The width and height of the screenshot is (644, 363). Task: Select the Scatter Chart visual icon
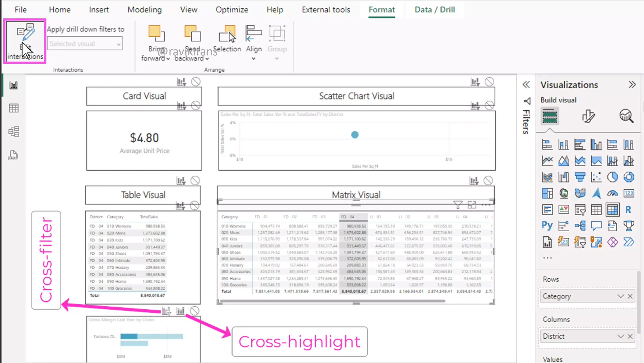pos(596,177)
